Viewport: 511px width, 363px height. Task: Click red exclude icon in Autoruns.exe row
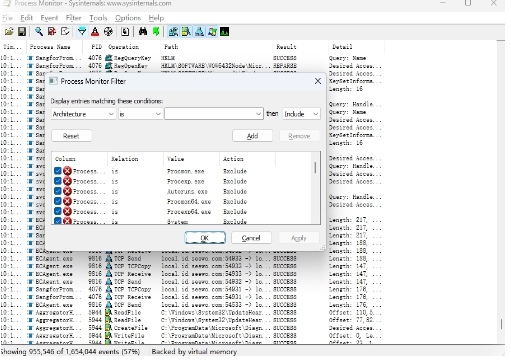68,192
